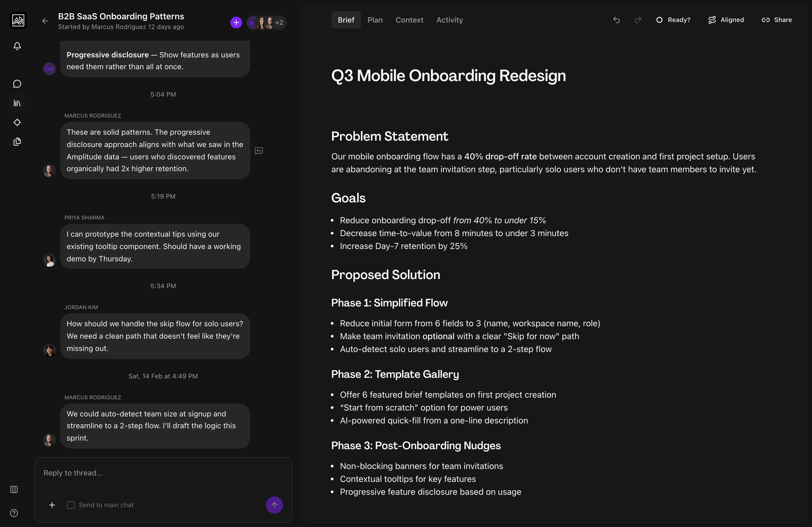Click the redo arrow above the brief

pos(638,20)
